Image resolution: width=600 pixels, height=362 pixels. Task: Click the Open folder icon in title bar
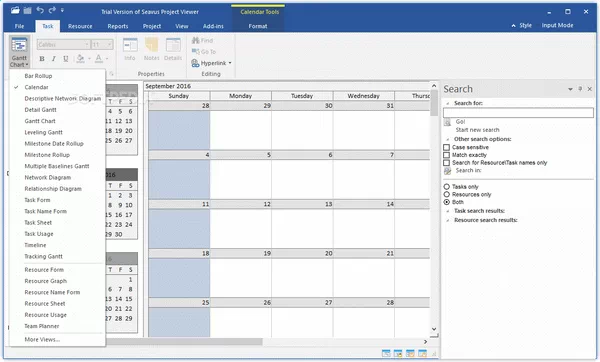(15, 10)
